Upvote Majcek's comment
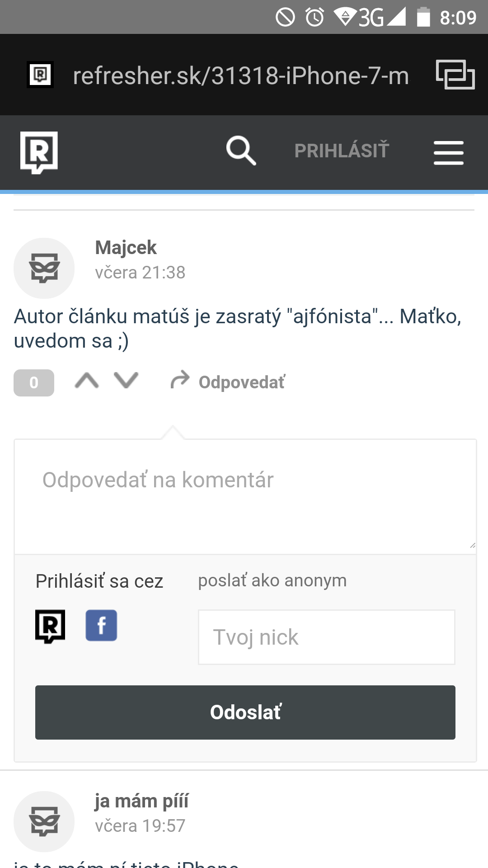Image resolution: width=488 pixels, height=868 pixels. (x=87, y=381)
